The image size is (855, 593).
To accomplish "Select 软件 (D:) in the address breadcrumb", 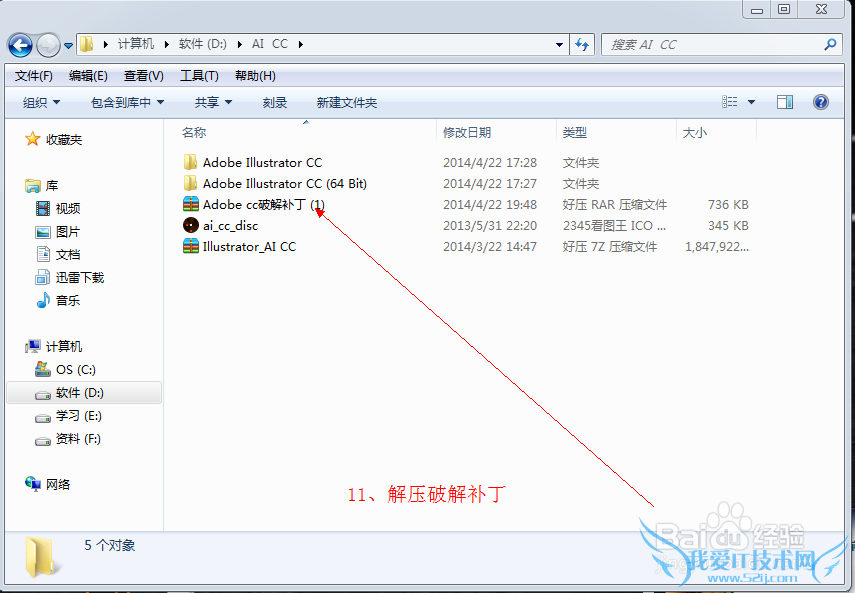I will pos(202,44).
